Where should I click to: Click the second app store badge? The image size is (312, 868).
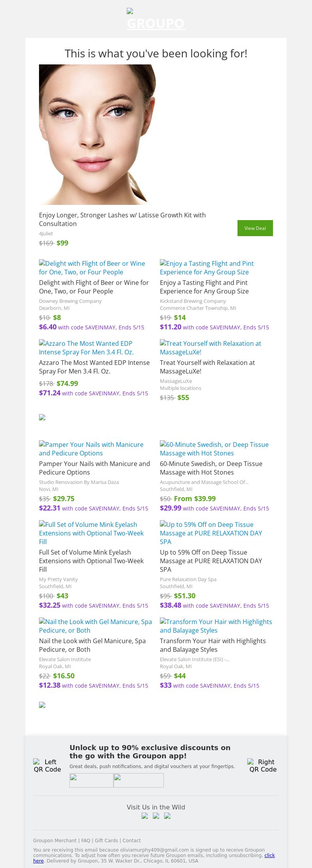click(x=138, y=780)
